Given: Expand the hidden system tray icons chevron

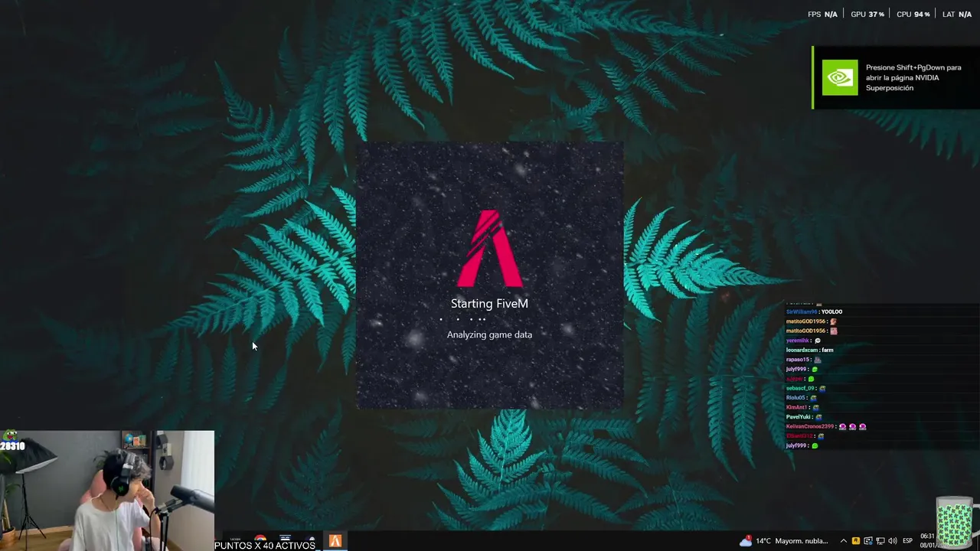Looking at the screenshot, I should (844, 541).
